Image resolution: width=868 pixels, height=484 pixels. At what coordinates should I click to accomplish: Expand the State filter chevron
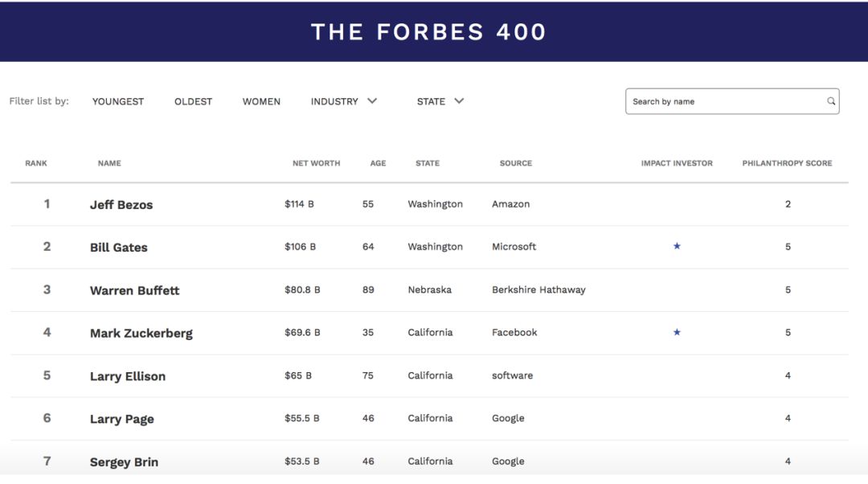[x=459, y=100]
